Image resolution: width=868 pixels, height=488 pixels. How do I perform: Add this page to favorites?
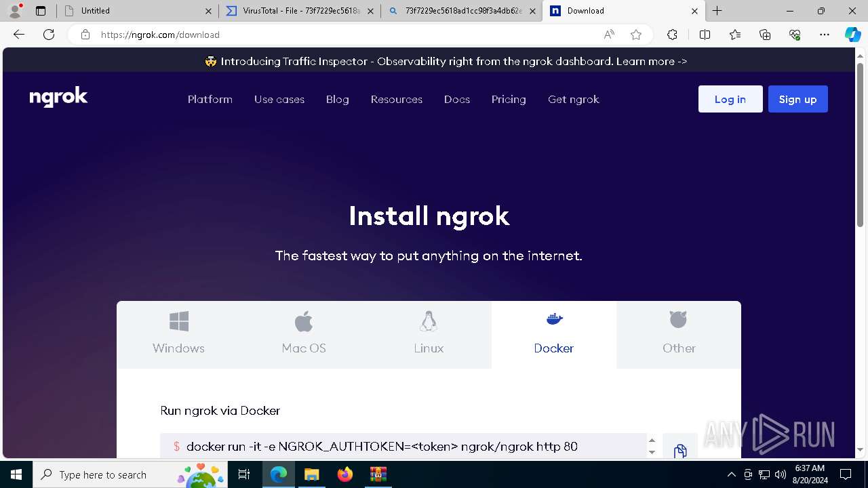[635, 35]
